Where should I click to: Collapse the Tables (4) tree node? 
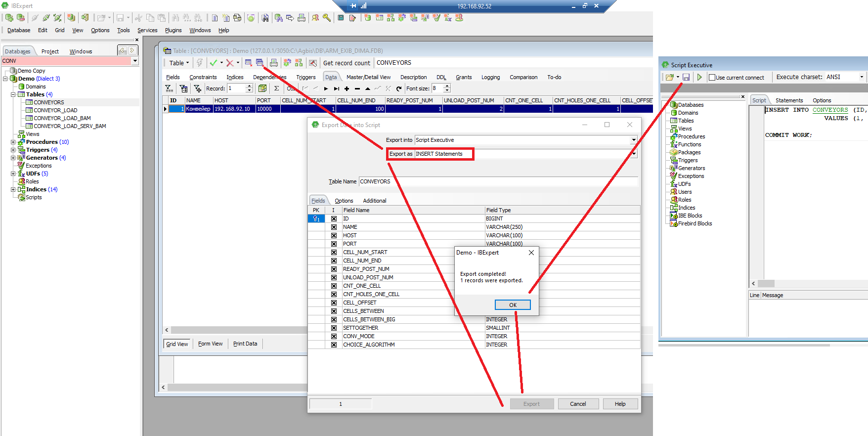[13, 94]
